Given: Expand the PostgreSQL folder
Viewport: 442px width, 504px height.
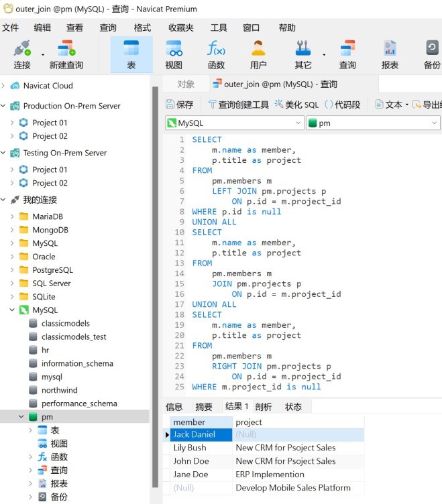Looking at the screenshot, I should tap(12, 270).
